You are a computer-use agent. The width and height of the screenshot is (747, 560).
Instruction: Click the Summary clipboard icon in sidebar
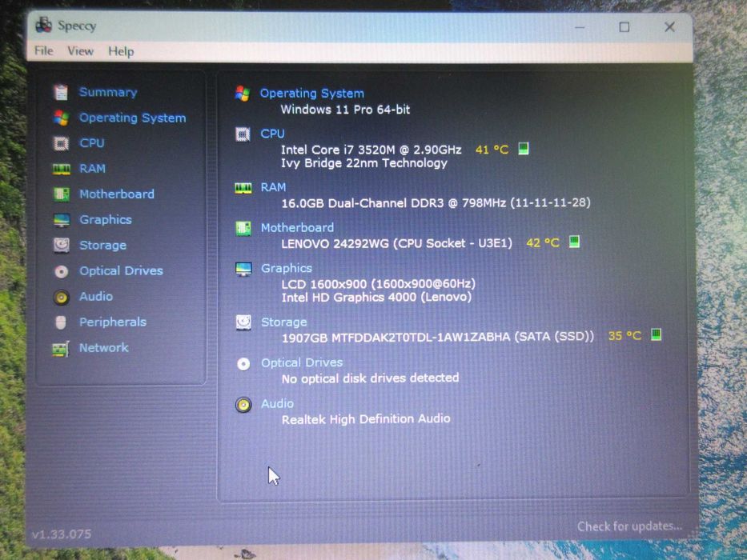pyautogui.click(x=61, y=92)
